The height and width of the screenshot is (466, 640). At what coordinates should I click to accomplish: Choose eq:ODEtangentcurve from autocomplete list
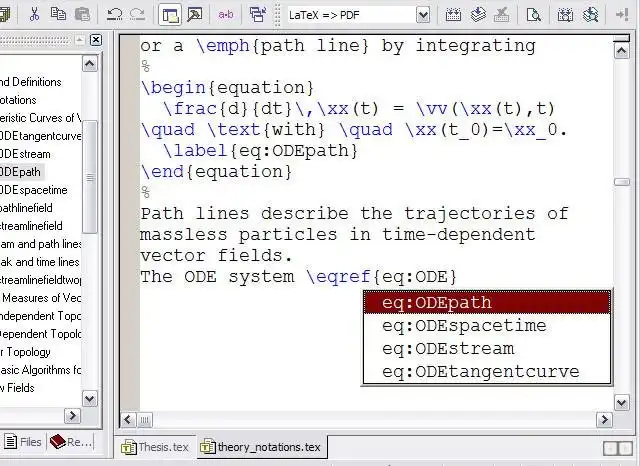coord(487,372)
